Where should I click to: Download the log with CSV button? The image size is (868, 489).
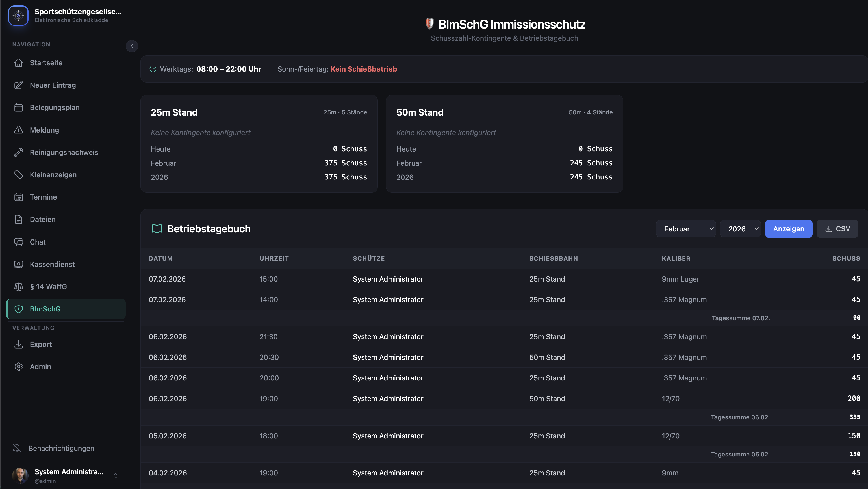(837, 229)
